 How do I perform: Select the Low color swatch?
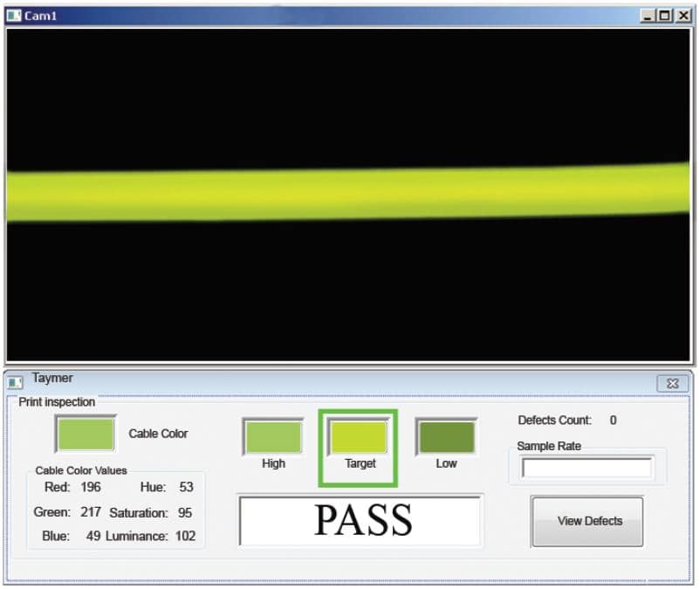[446, 437]
